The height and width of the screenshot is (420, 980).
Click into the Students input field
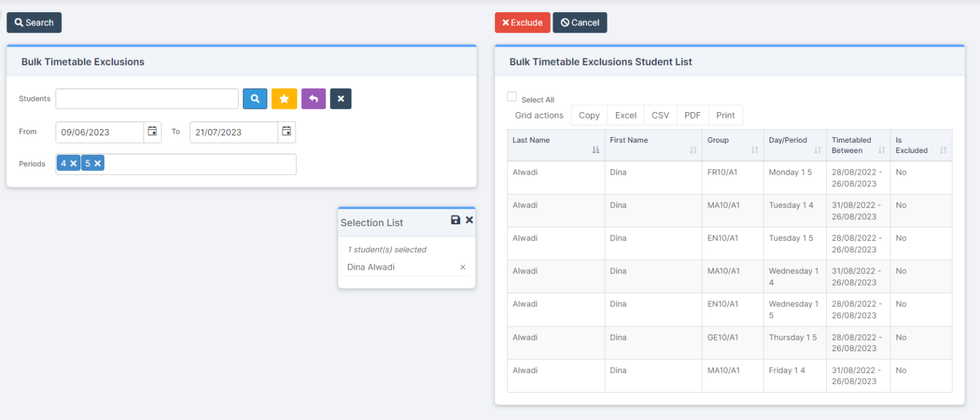(147, 99)
